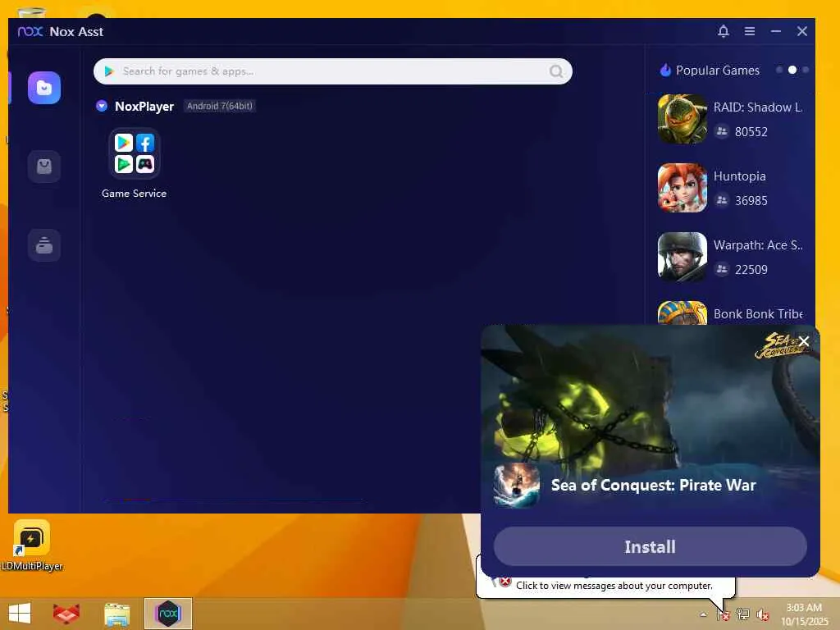
Task: Click the 36985 players count
Action: pos(751,201)
